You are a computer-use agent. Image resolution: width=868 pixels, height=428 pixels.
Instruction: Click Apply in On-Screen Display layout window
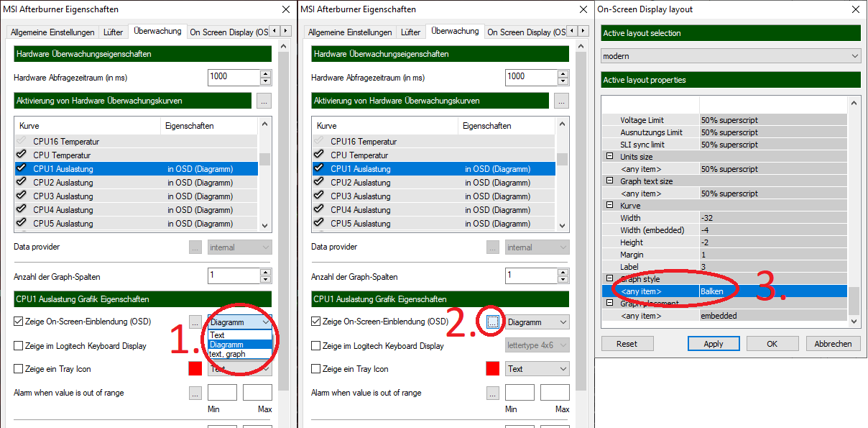[714, 344]
